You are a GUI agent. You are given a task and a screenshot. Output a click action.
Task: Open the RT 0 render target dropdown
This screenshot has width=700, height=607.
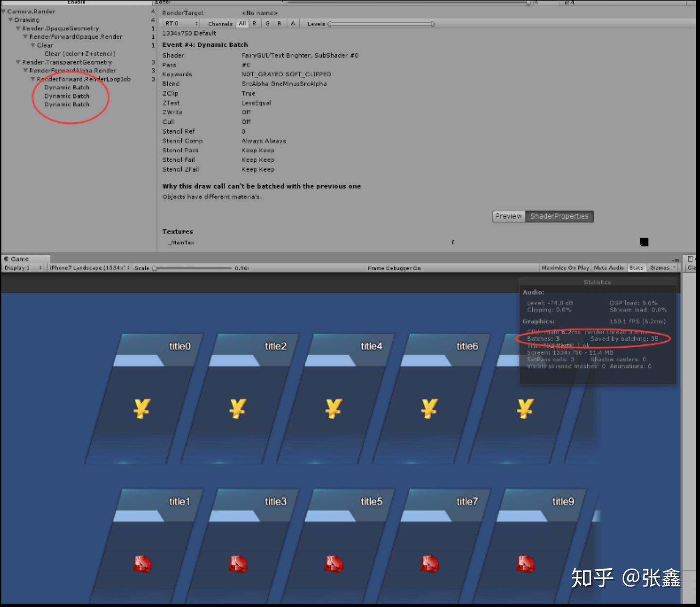[x=181, y=23]
